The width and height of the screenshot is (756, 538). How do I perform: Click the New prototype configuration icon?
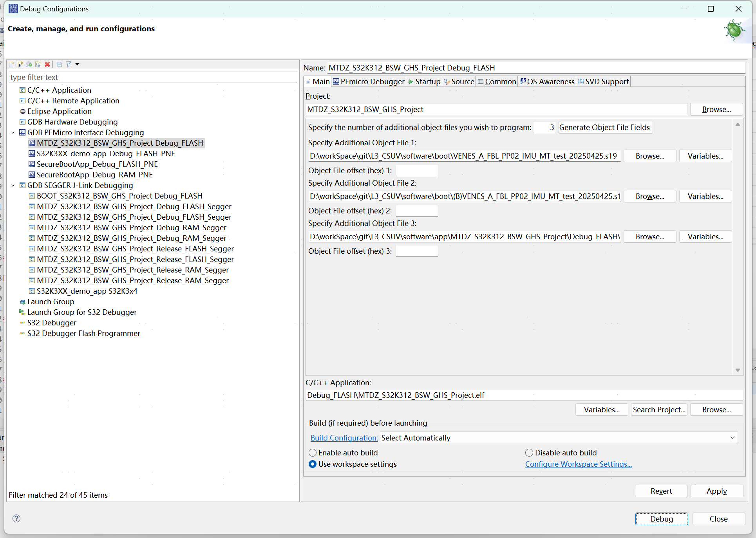20,64
